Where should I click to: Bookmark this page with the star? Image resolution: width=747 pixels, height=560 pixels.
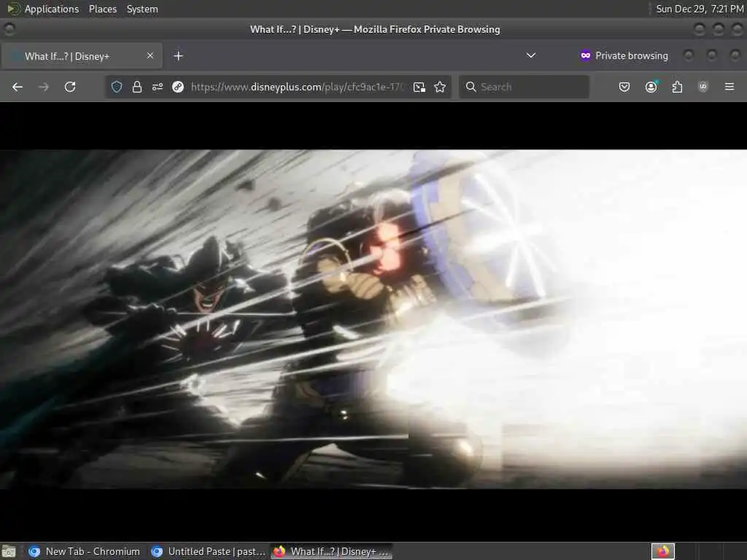point(440,87)
